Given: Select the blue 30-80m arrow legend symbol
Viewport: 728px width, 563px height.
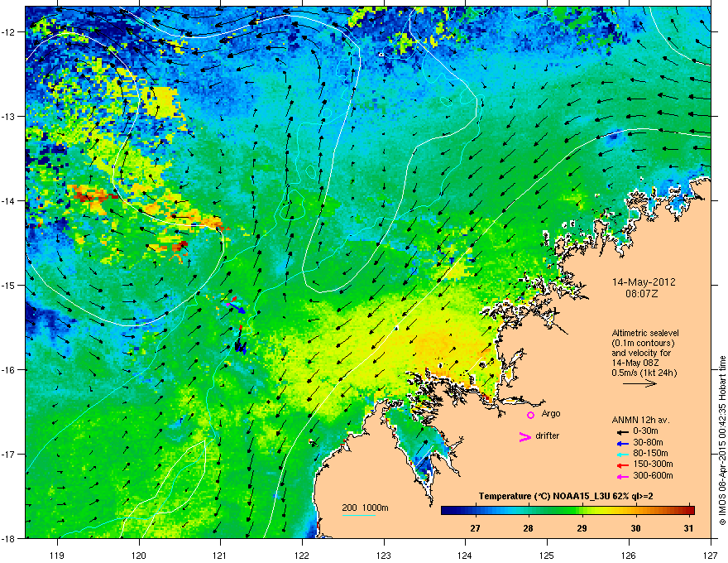Looking at the screenshot, I should pyautogui.click(x=622, y=444).
